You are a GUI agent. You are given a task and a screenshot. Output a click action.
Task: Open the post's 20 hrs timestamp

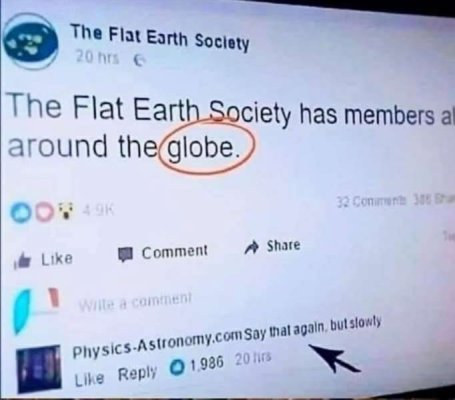click(97, 57)
